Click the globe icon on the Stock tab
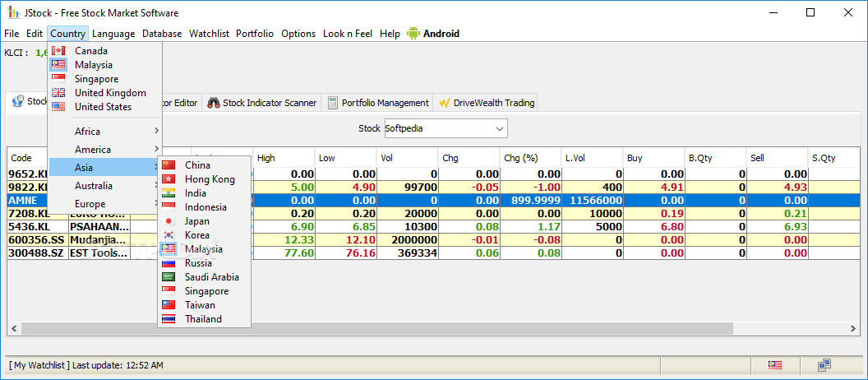Viewport: 868px width, 380px height. [18, 101]
